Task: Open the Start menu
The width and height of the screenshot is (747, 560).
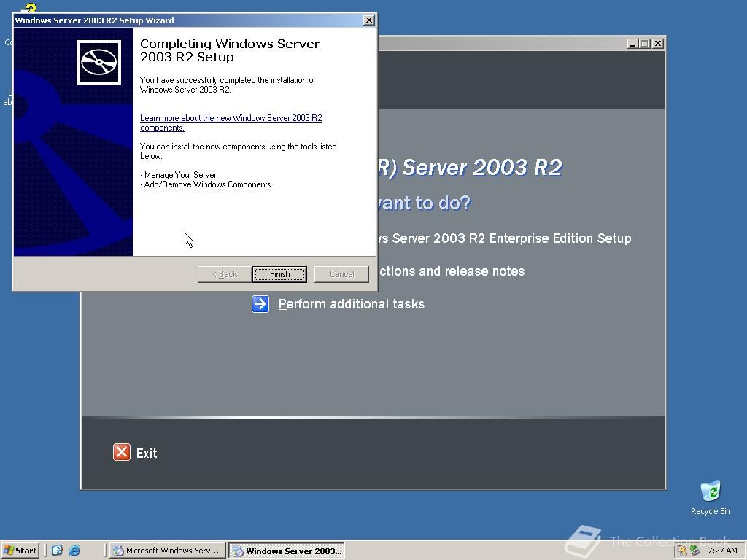Action: point(20,551)
